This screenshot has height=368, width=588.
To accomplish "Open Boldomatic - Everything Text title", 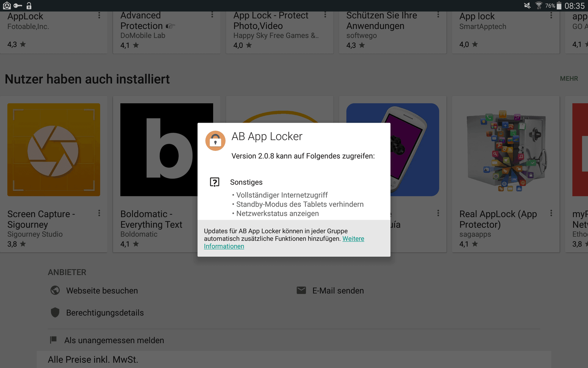I will point(151,219).
